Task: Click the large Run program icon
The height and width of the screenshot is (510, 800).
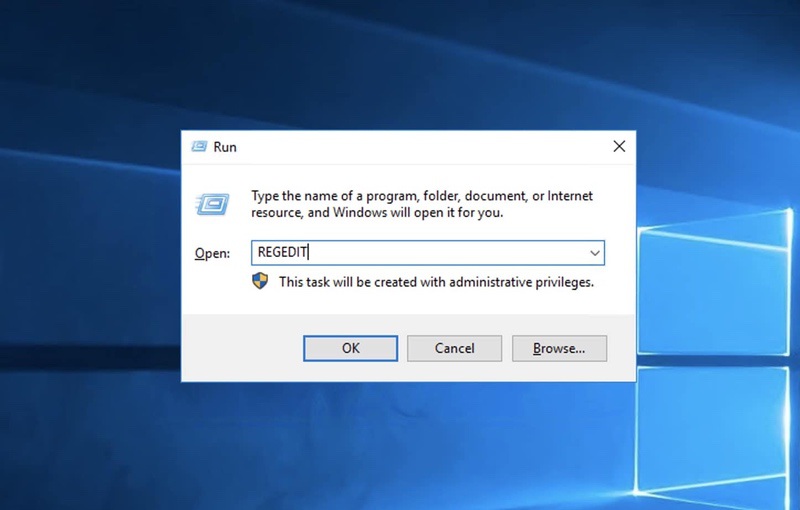Action: (212, 205)
